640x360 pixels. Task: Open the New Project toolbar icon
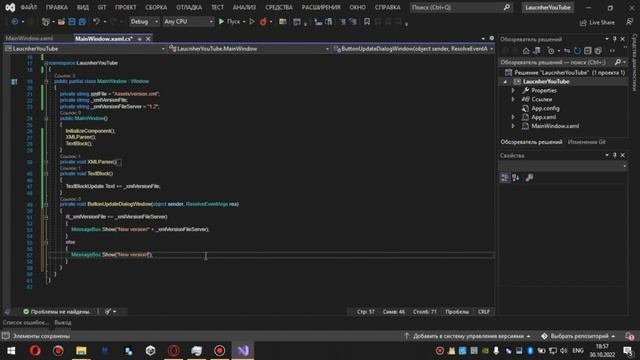tap(46, 22)
